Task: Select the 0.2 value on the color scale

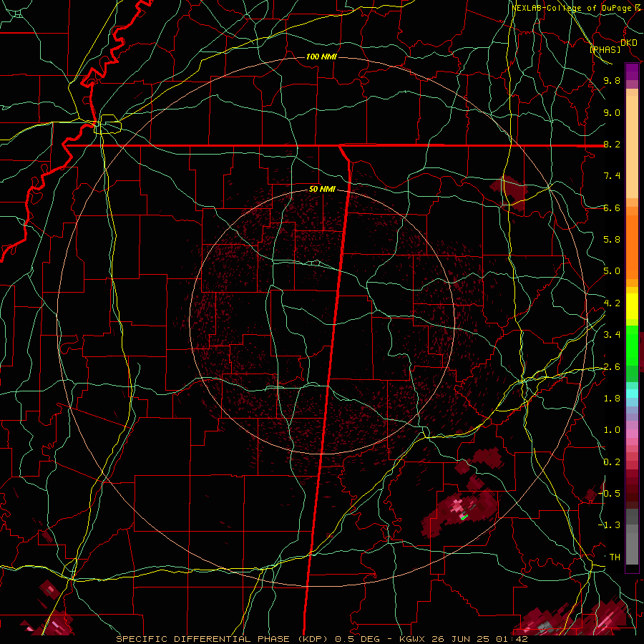Action: coord(612,462)
